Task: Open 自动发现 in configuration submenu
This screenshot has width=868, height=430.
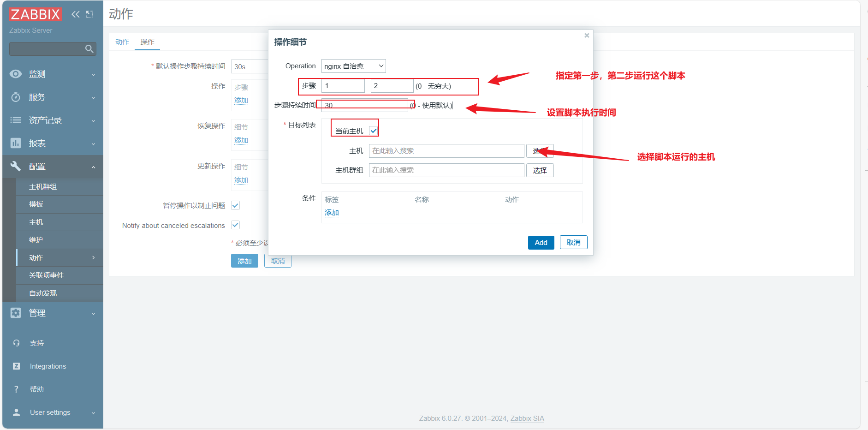Action: pyautogui.click(x=60, y=293)
